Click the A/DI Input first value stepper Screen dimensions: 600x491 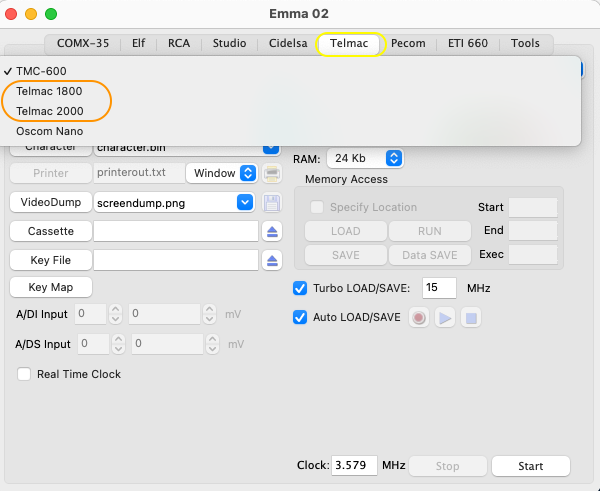(x=116, y=314)
